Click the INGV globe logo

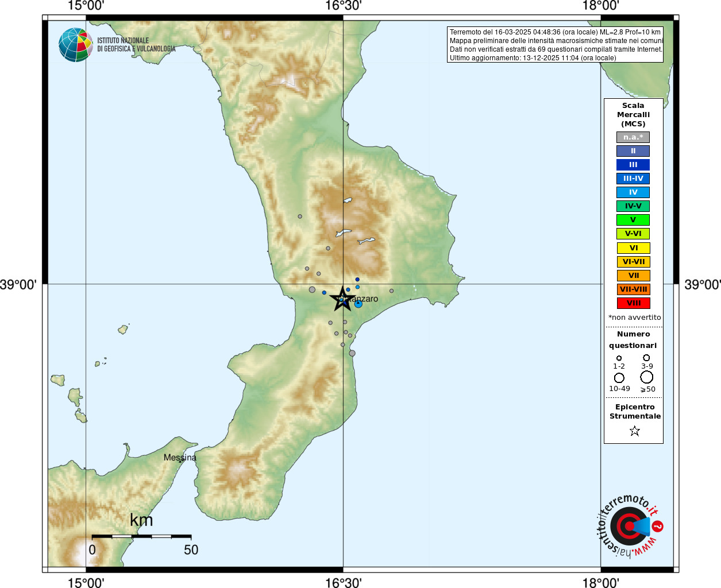tap(76, 45)
